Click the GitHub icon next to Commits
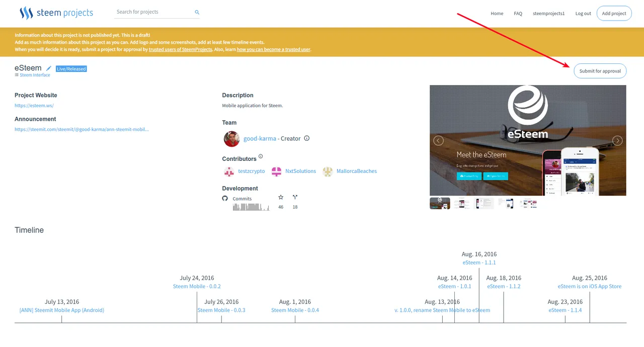The width and height of the screenshot is (644, 347). 225,198
